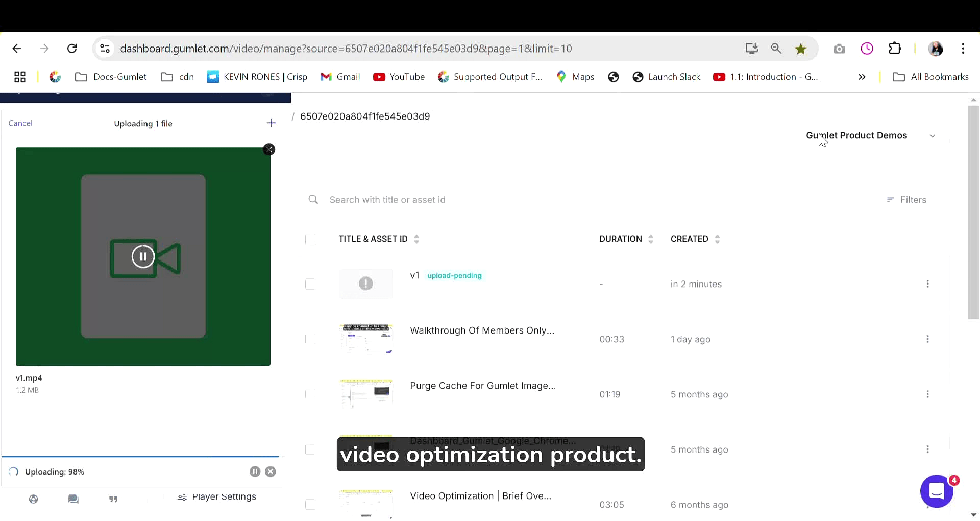Cancel the file upload
The height and width of the screenshot is (521, 980).
pos(20,123)
